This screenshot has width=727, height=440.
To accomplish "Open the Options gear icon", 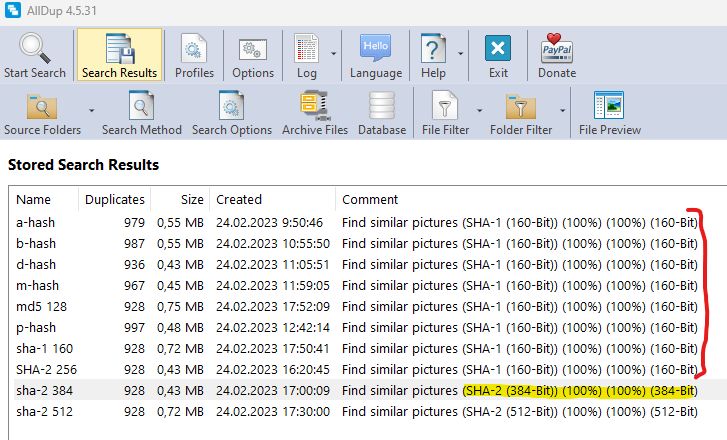I will pyautogui.click(x=253, y=48).
